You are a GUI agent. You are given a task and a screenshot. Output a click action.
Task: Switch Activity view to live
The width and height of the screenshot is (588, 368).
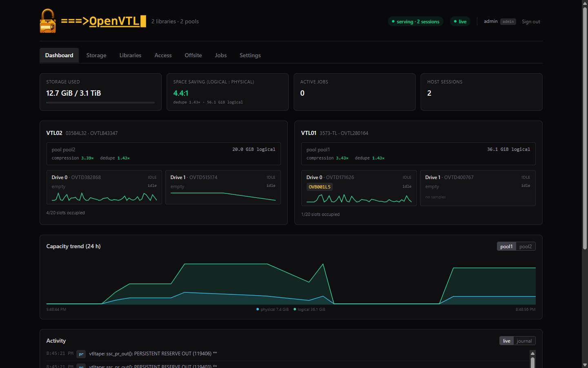coord(507,341)
